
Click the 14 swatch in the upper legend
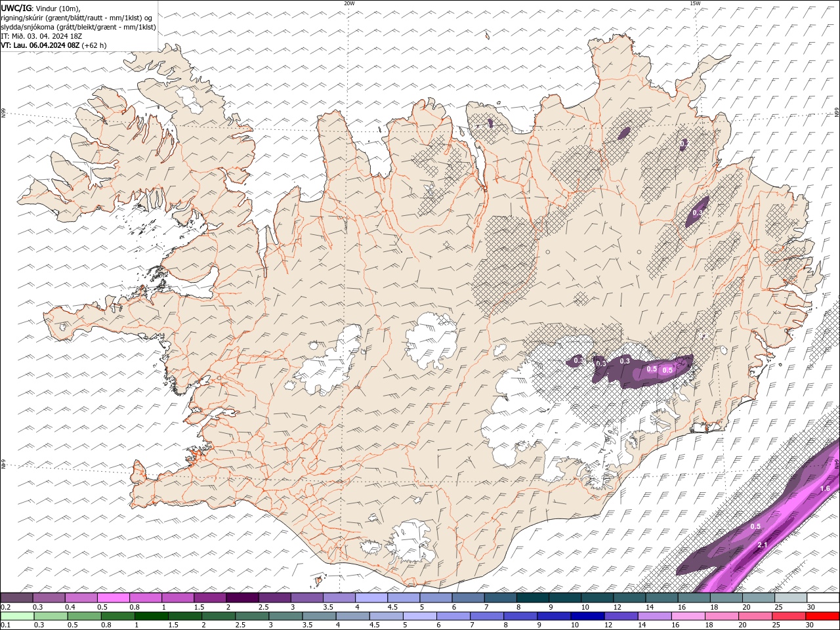pos(661,598)
